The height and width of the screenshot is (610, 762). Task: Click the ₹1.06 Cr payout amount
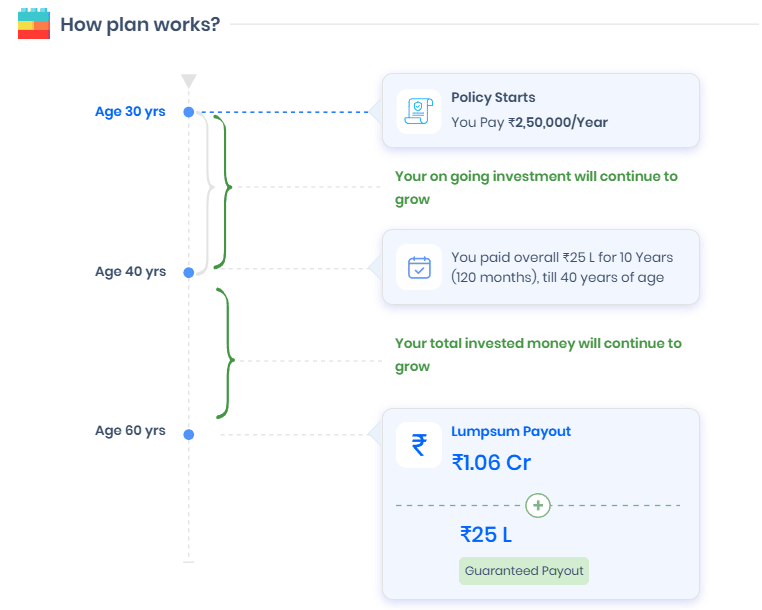[x=491, y=463]
